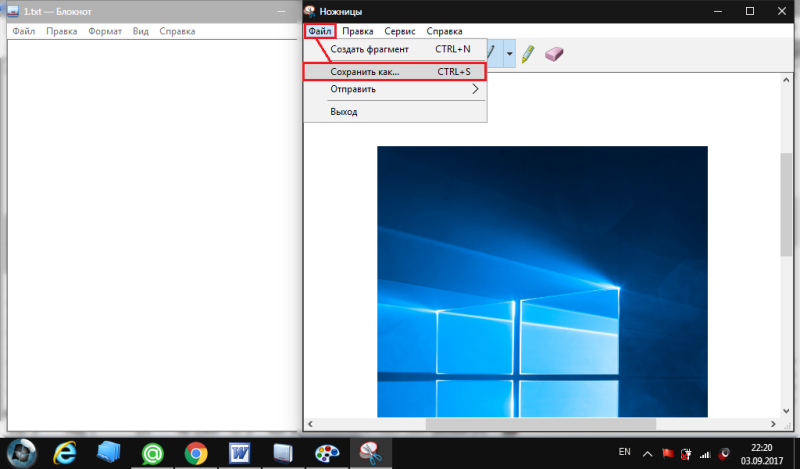Open the clock showing 22:20
The width and height of the screenshot is (800, 469).
762,454
